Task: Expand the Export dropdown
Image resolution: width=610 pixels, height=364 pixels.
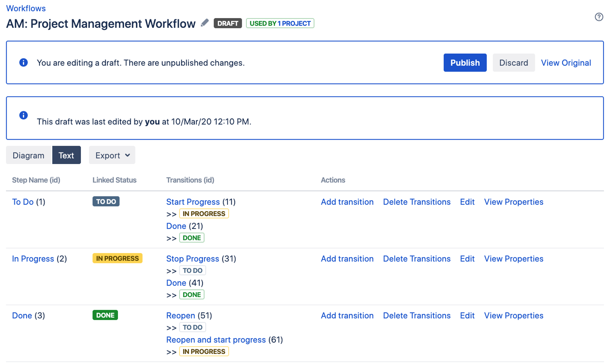Action: [112, 156]
